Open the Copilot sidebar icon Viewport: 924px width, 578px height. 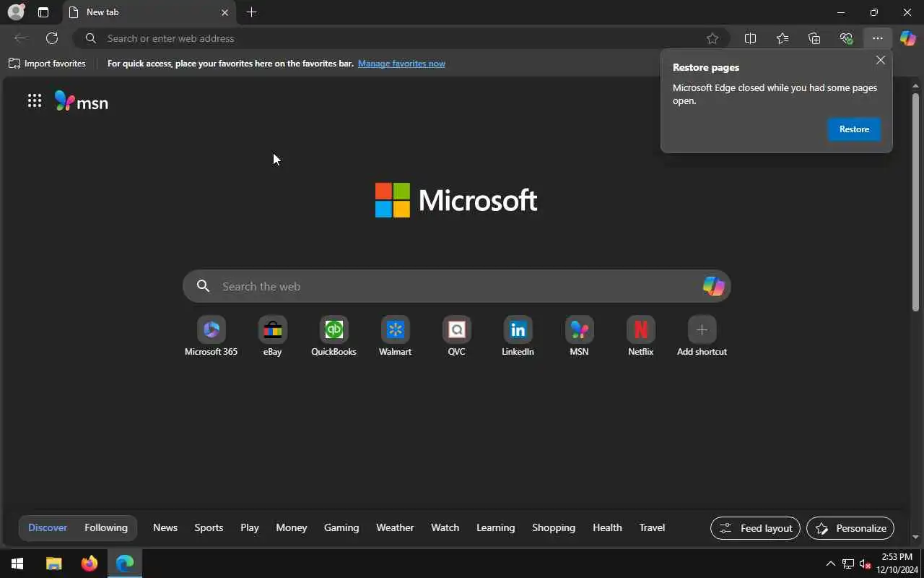pos(907,38)
